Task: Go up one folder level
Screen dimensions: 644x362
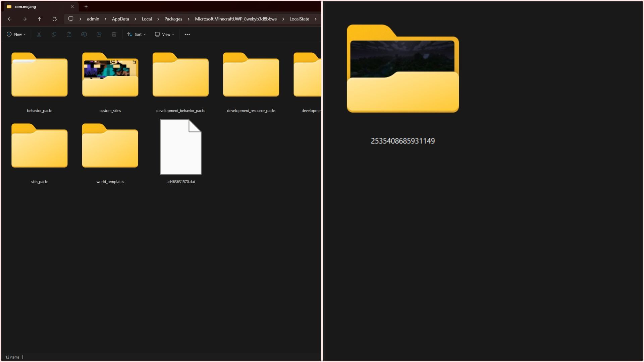Action: point(40,19)
